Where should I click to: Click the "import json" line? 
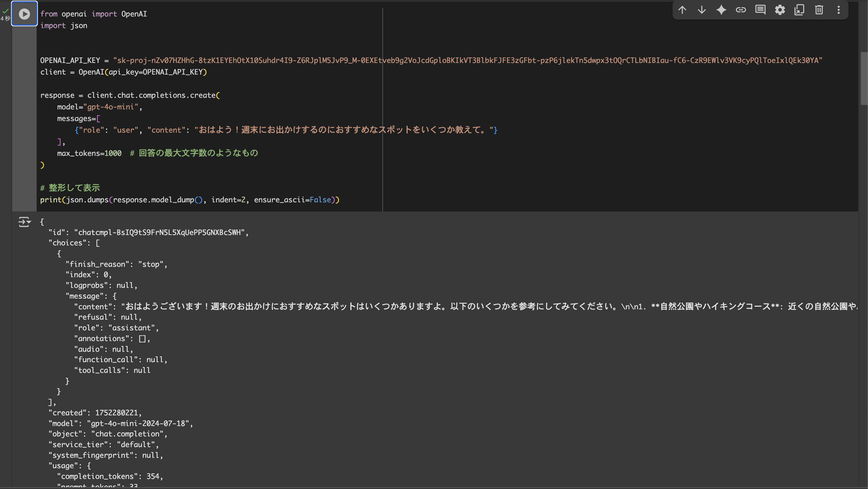(64, 26)
